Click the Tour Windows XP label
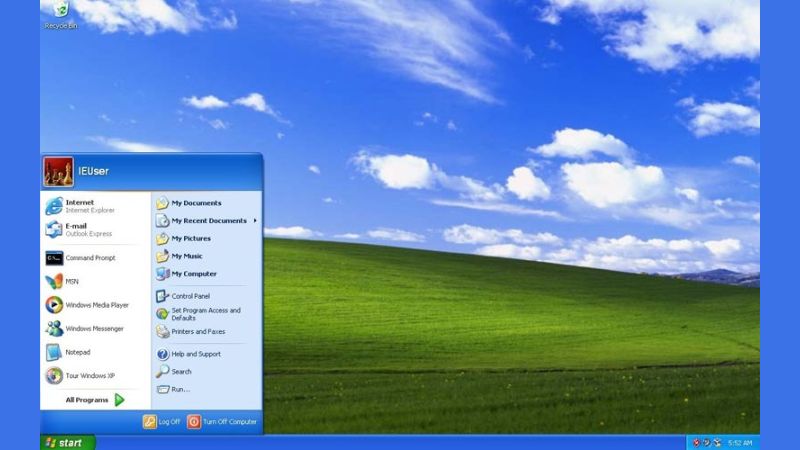The image size is (800, 450). (x=90, y=376)
